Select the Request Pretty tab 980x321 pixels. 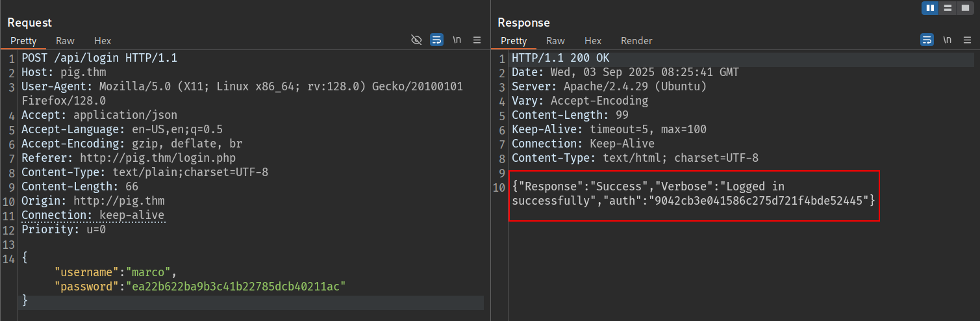(23, 40)
